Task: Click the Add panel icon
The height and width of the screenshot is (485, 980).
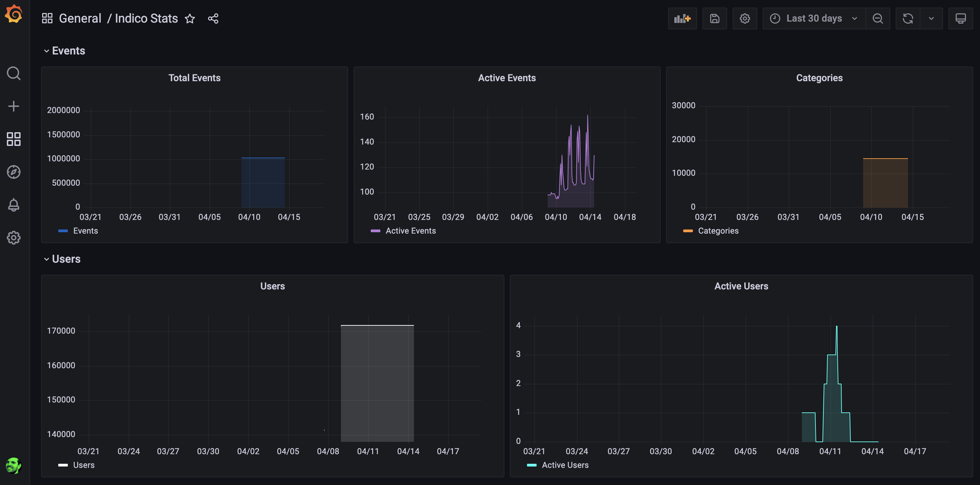Action: (x=682, y=18)
